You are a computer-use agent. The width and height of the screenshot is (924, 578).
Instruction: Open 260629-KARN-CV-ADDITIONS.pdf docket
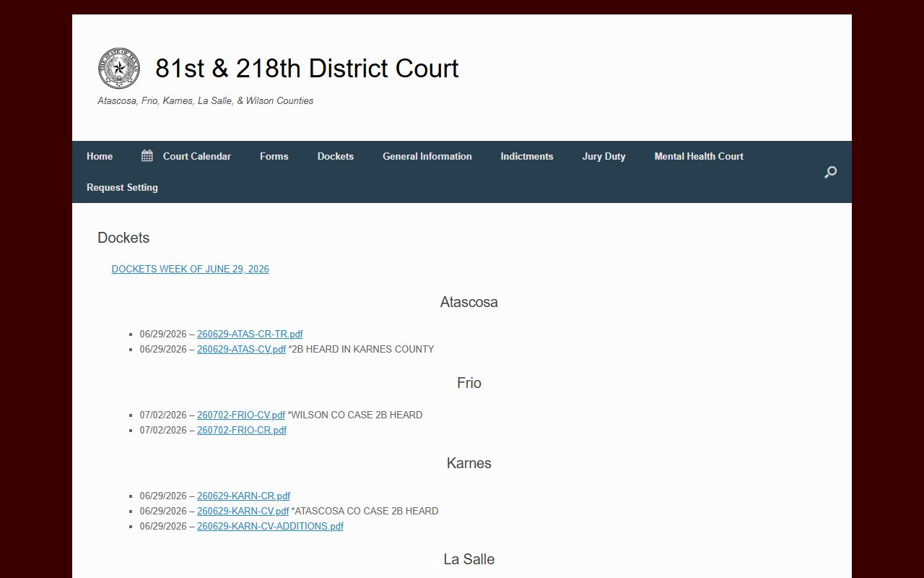(x=270, y=526)
